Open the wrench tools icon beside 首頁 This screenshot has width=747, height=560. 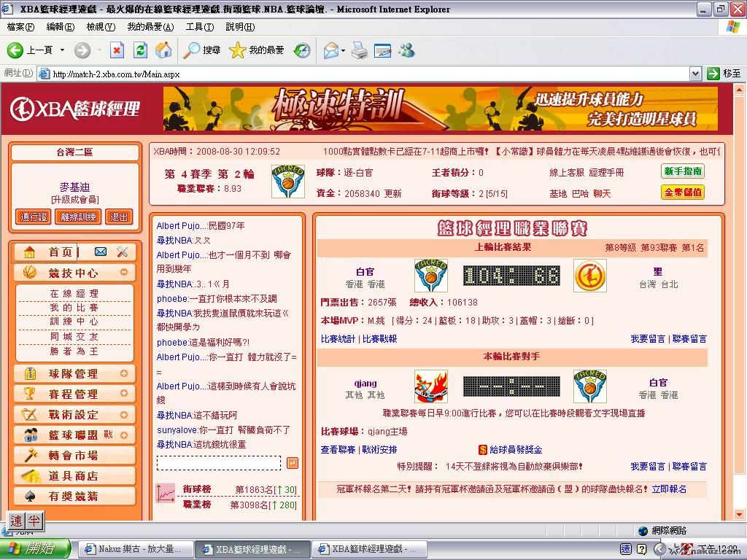tap(122, 252)
